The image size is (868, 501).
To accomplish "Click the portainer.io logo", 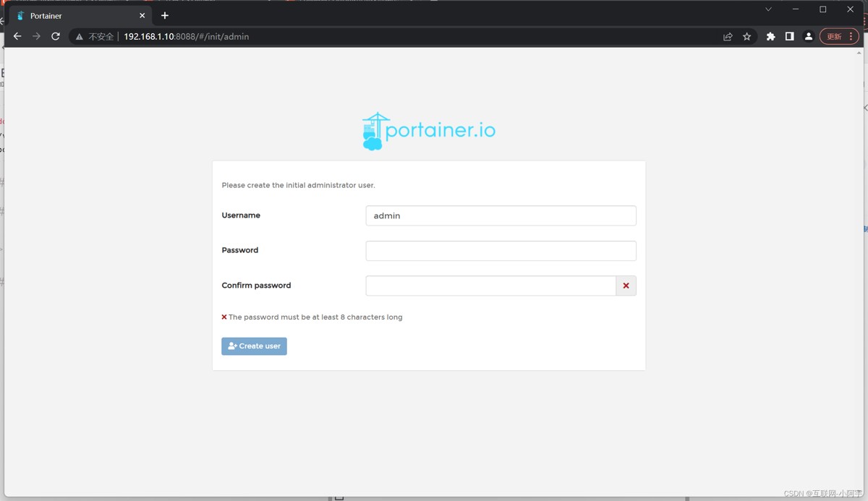I will [429, 131].
